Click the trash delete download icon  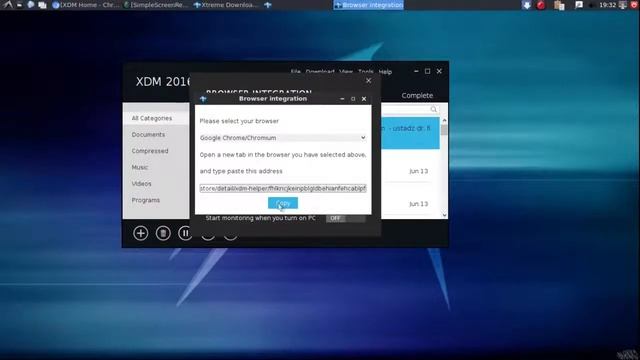163,233
